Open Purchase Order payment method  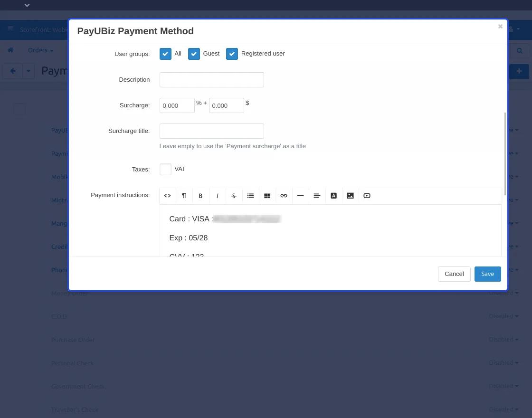73,340
